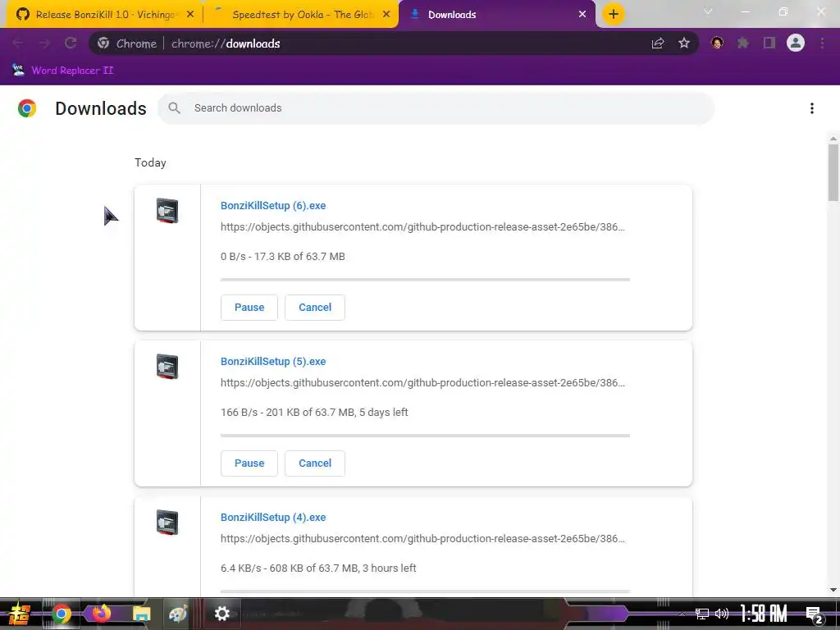Open the Paint app on taskbar
Image resolution: width=840 pixels, height=630 pixels.
coord(178,614)
